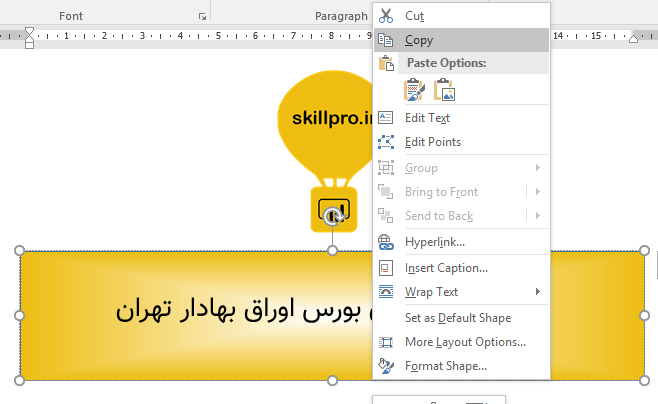Screen dimensions: 658x404
Task: Click the Edit Points icon
Action: [386, 142]
